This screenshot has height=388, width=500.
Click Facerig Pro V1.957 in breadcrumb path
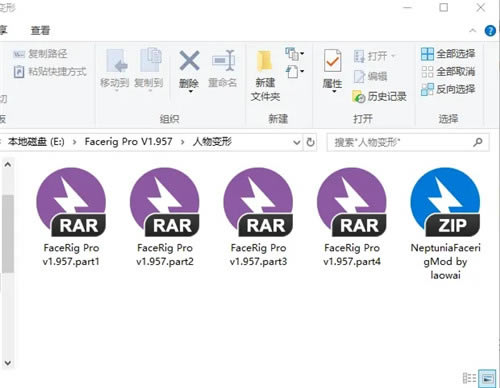(128, 142)
